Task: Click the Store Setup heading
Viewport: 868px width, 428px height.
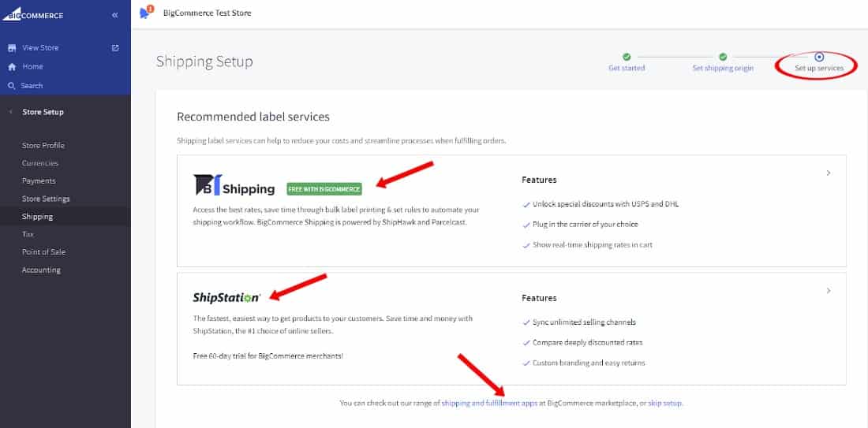Action: click(43, 112)
